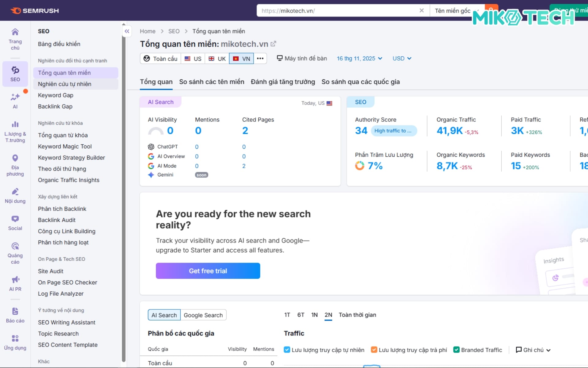Switch to the So sánh các tên miền tab
The height and width of the screenshot is (368, 588).
[212, 82]
